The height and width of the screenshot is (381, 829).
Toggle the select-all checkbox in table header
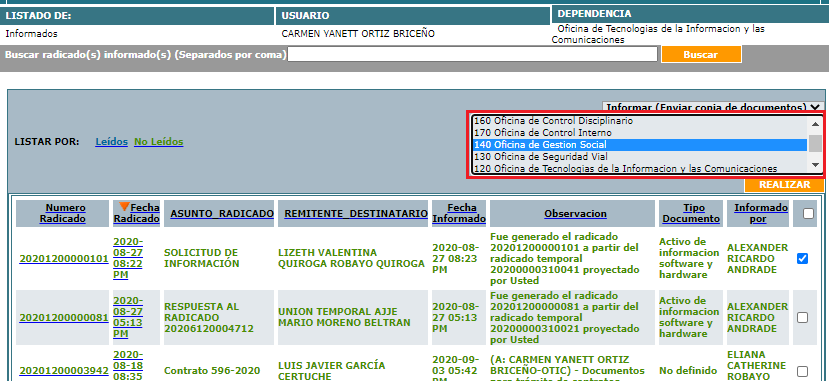click(x=808, y=213)
